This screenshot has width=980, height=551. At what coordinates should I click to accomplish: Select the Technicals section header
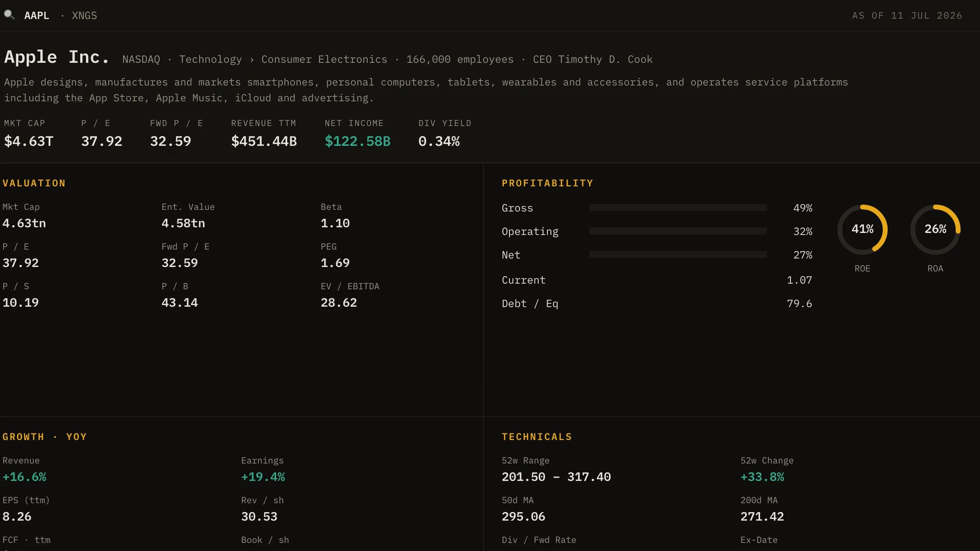pyautogui.click(x=537, y=437)
